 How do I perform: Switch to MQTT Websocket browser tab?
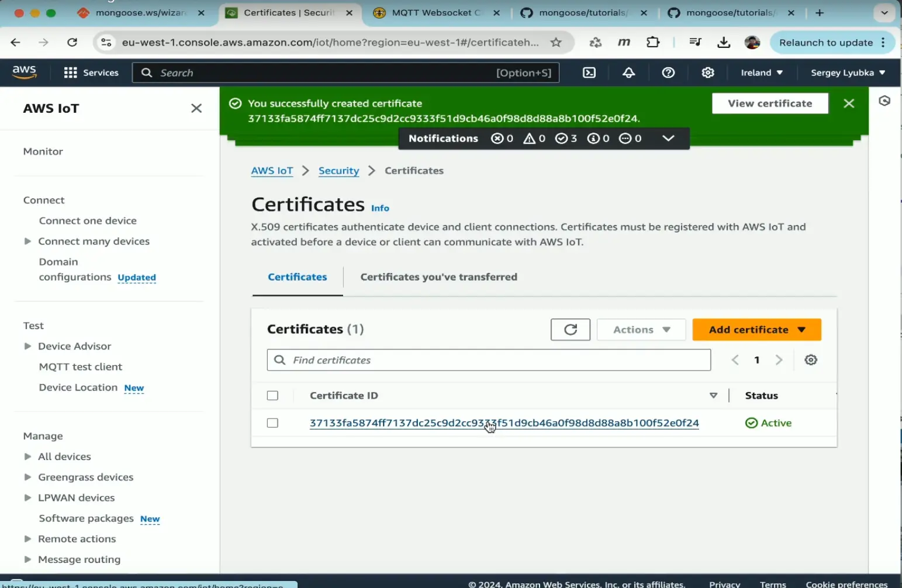tap(437, 13)
